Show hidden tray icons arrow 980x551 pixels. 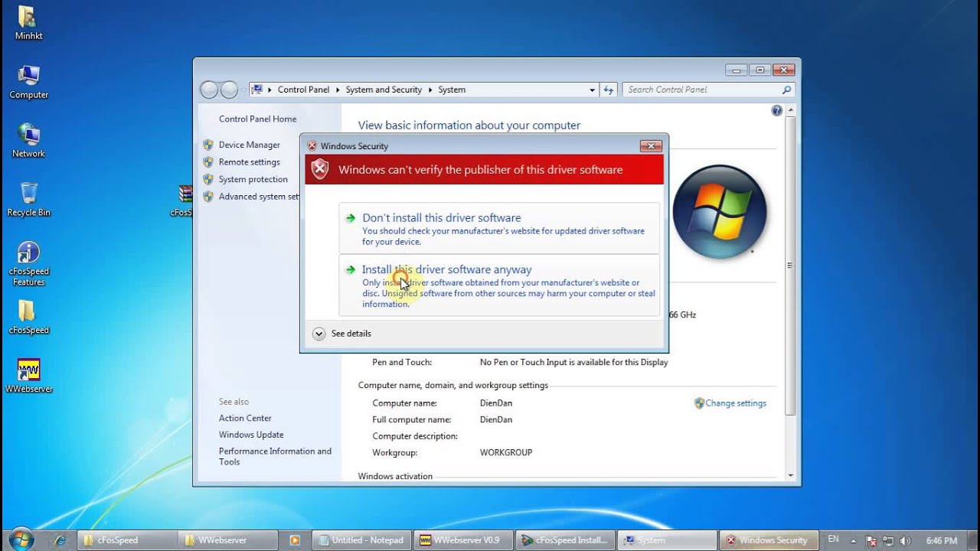click(x=854, y=540)
